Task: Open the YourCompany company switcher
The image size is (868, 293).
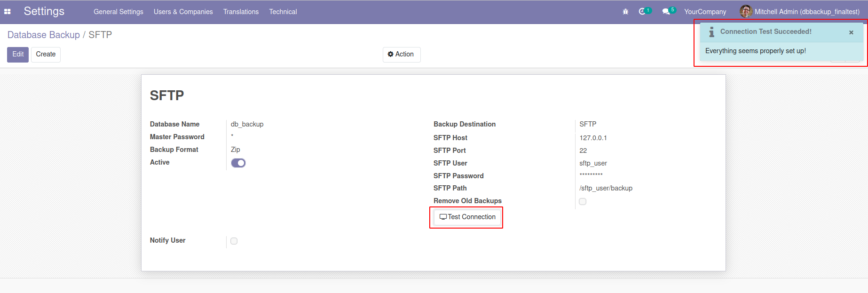Action: click(x=705, y=12)
